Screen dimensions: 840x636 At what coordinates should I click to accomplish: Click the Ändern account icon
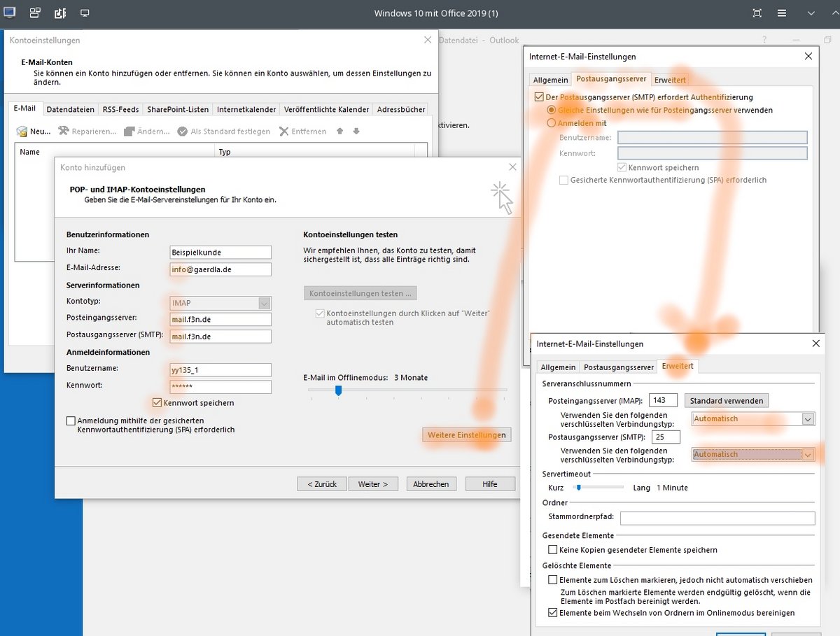(129, 132)
